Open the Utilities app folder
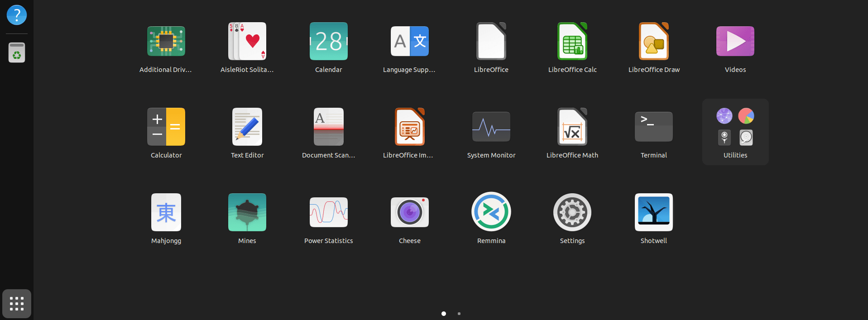This screenshot has width=868, height=320. pos(735,132)
